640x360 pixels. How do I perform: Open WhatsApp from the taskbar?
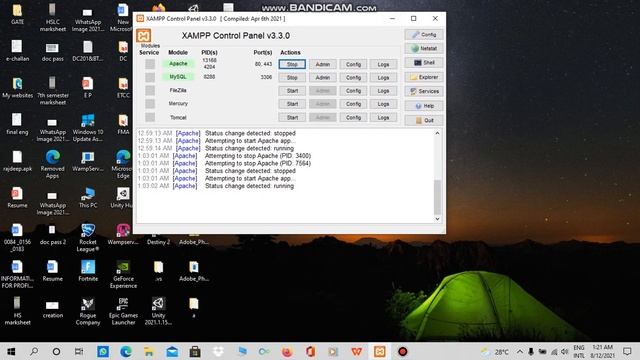point(103,351)
